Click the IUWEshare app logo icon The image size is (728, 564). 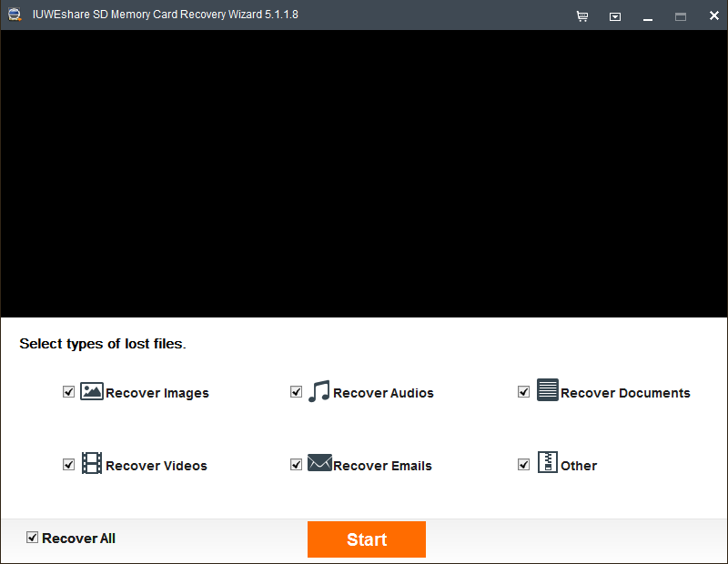click(15, 15)
